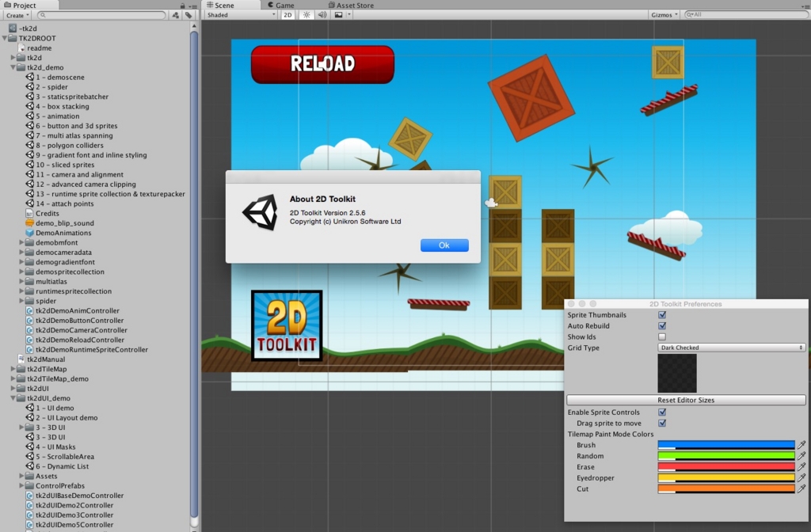Image resolution: width=811 pixels, height=532 pixels.
Task: Click the Project search field
Action: coord(101,16)
